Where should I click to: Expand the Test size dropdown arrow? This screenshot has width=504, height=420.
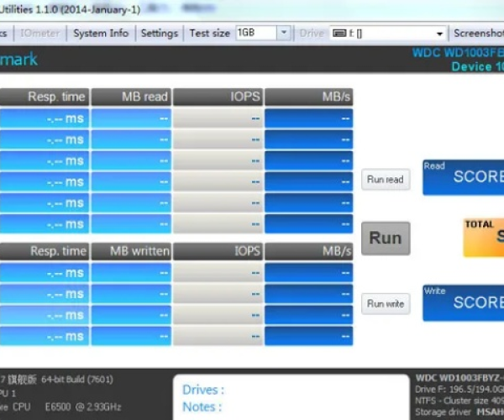click(x=283, y=33)
